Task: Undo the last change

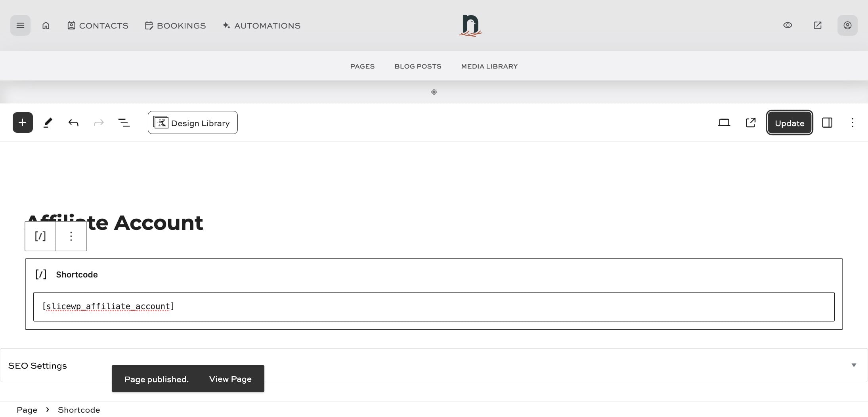Action: tap(73, 122)
